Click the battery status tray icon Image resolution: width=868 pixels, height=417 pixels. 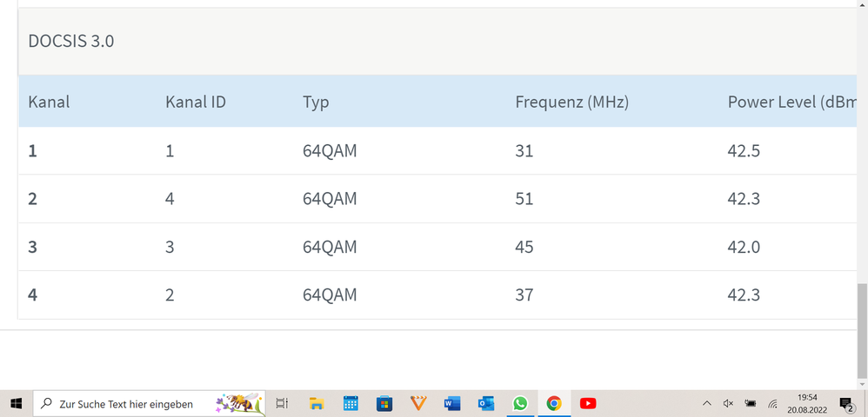click(x=751, y=404)
